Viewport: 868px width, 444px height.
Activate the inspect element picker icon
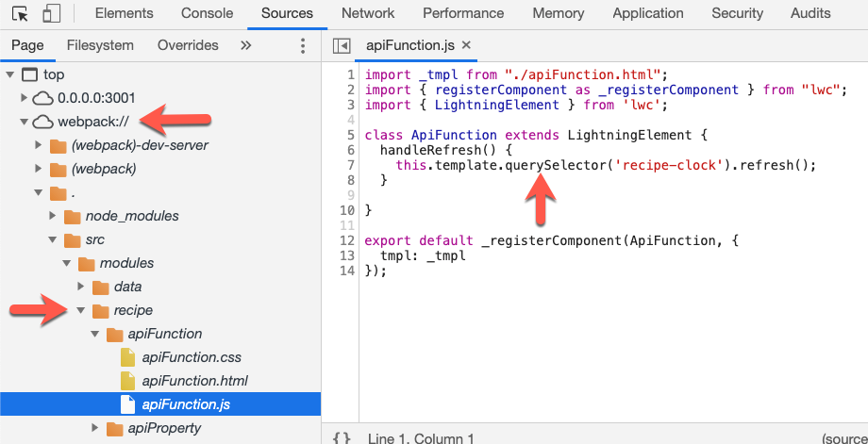click(21, 14)
